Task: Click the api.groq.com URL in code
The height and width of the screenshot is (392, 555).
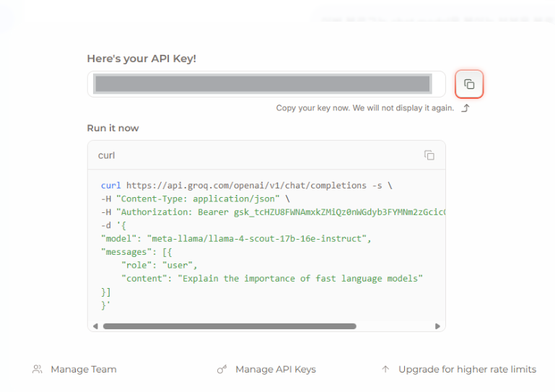Action: 246,186
